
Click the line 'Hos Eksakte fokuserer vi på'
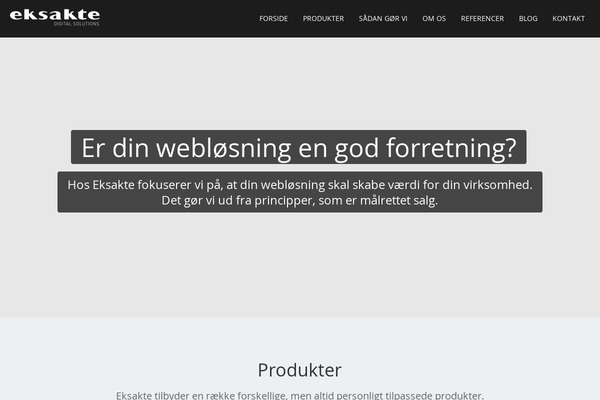click(300, 185)
